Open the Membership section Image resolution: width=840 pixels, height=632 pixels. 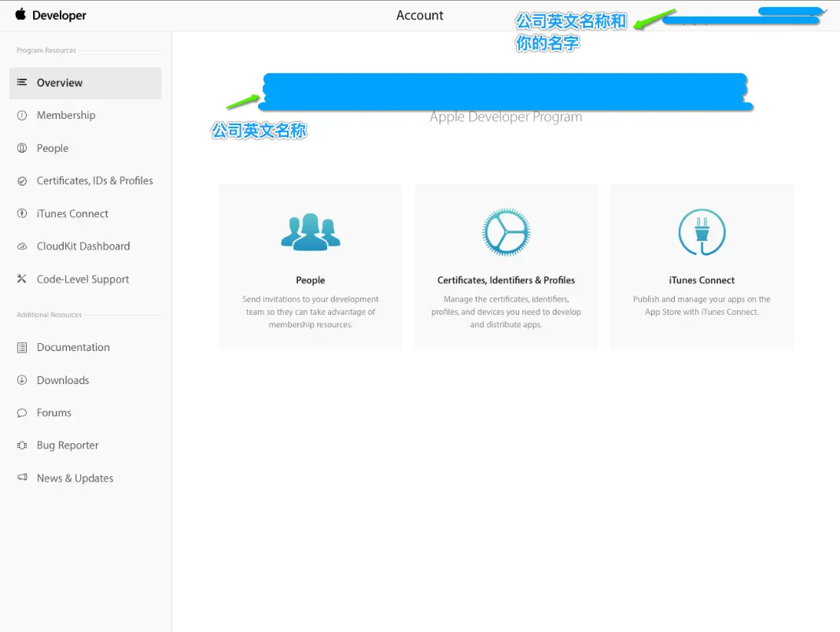point(66,115)
